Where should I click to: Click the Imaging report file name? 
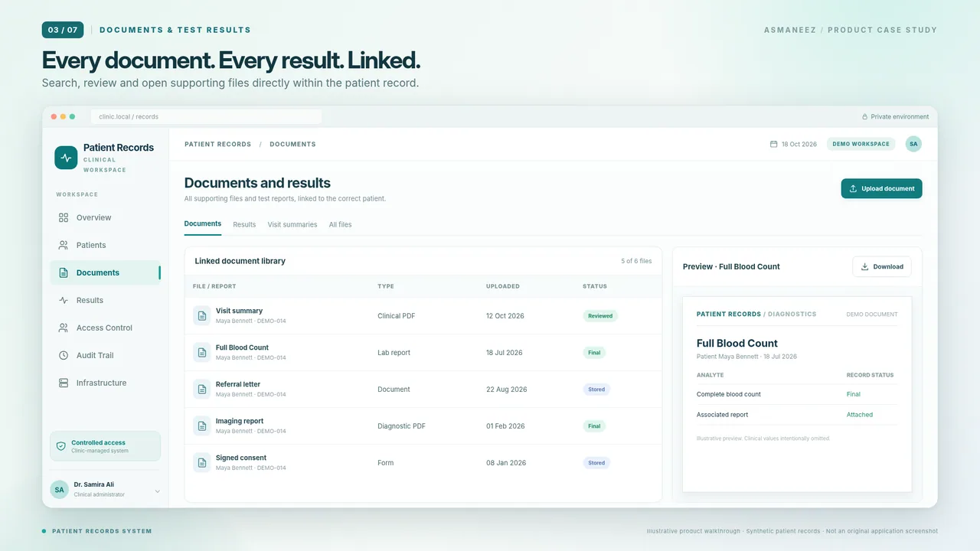(240, 421)
